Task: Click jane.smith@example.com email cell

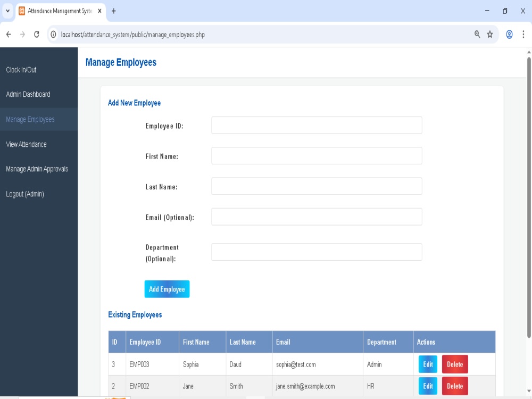Action: (318, 386)
